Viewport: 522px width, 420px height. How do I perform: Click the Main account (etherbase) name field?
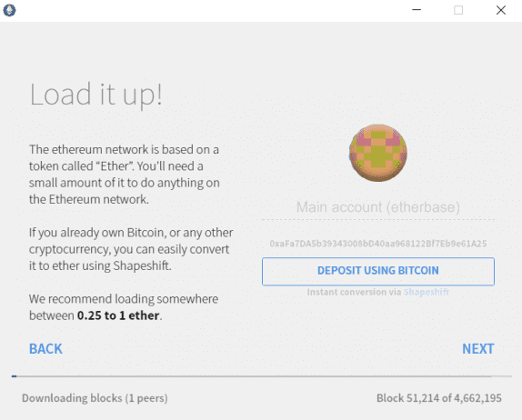pos(378,207)
